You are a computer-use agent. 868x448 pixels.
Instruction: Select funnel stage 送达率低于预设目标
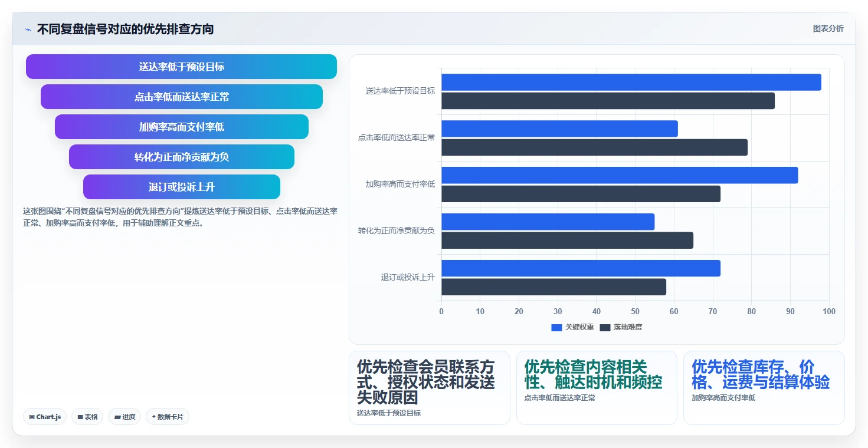181,67
